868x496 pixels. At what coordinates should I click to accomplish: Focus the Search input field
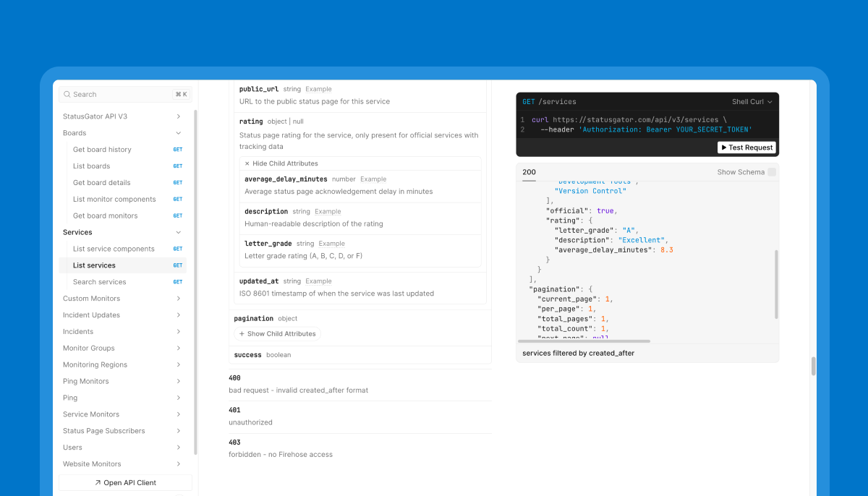(123, 95)
